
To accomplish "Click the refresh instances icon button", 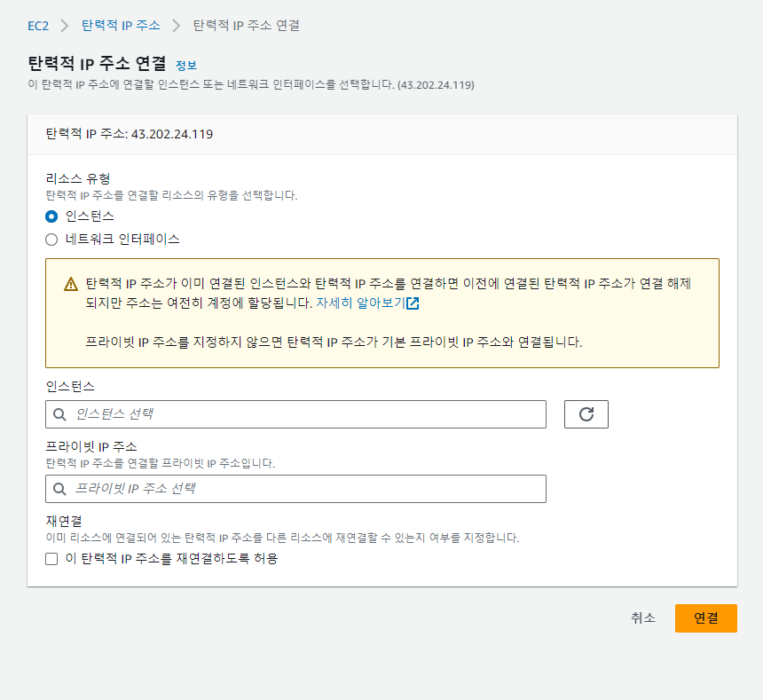I will click(586, 414).
